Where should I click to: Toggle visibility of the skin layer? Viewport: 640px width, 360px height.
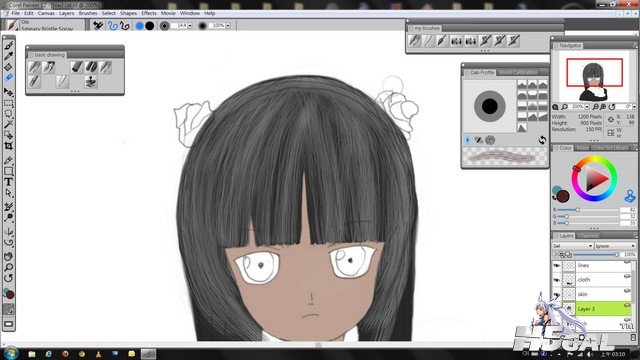pyautogui.click(x=557, y=294)
